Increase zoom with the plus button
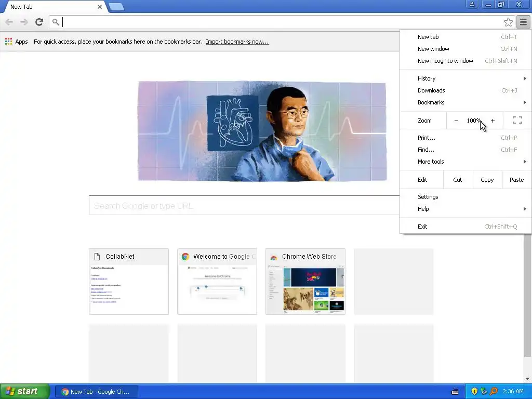532x399 pixels. [493, 121]
